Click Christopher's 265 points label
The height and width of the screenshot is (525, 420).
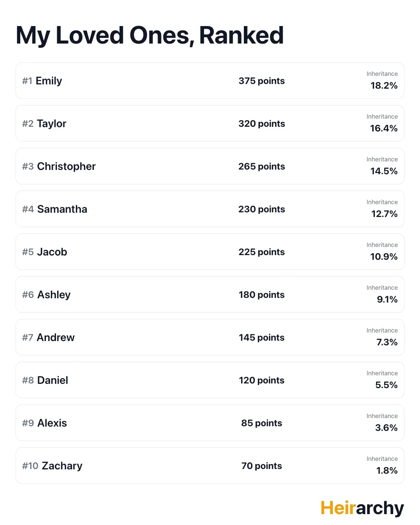click(261, 166)
